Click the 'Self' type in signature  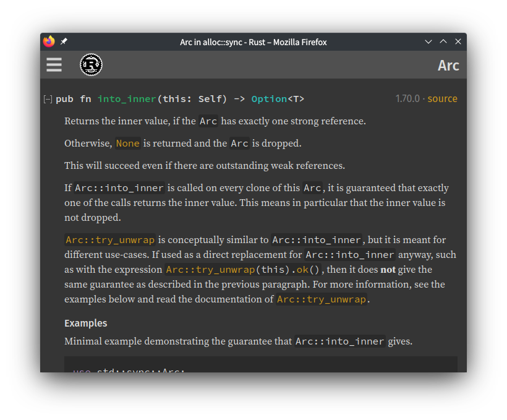click(210, 99)
